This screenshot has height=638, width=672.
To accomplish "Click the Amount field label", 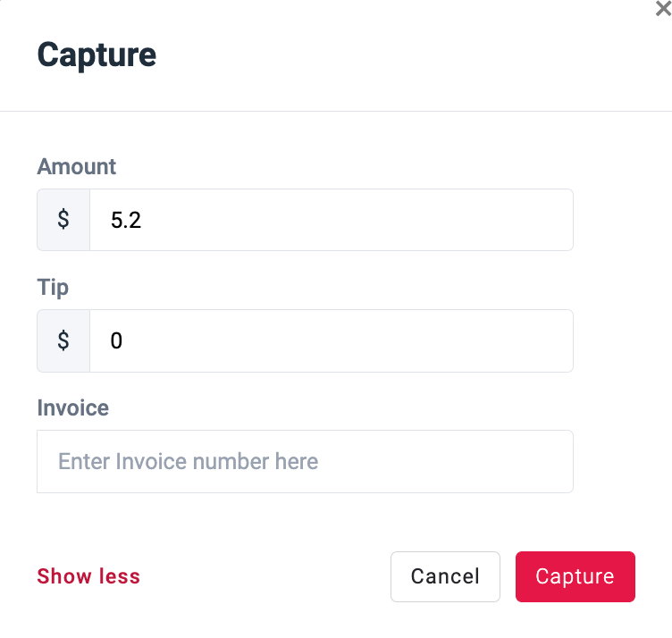I will [77, 166].
